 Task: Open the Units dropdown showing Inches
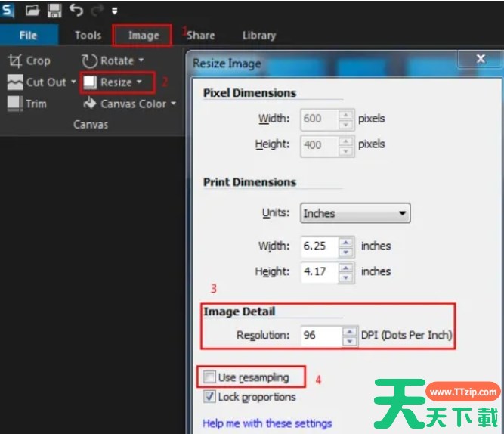tap(355, 213)
